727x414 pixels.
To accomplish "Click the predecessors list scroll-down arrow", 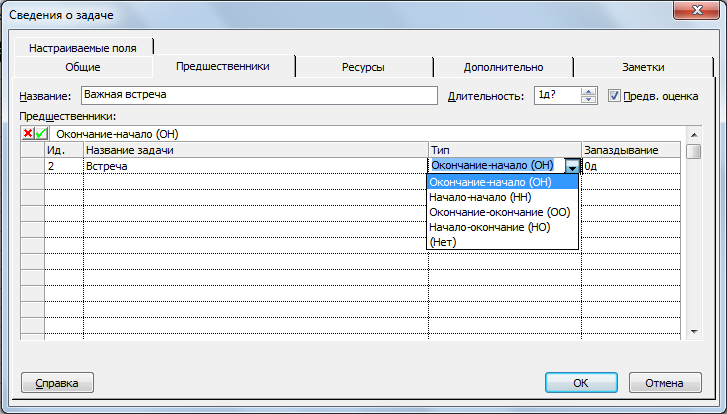I will click(694, 332).
